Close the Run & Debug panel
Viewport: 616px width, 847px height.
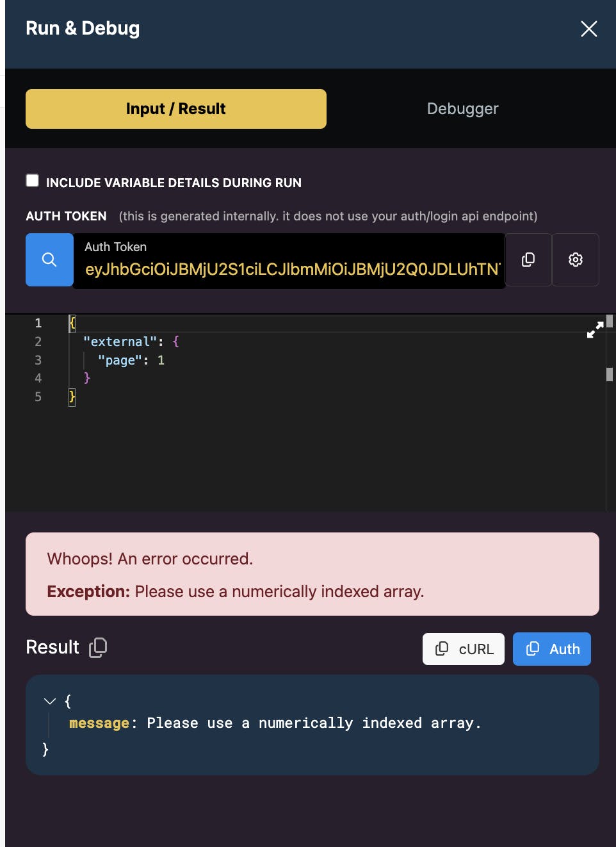(x=588, y=29)
